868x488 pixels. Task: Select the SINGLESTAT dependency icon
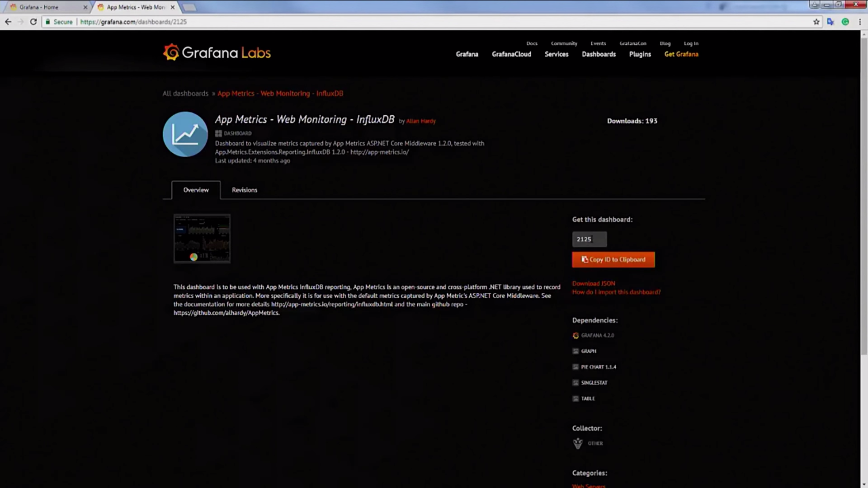click(576, 382)
